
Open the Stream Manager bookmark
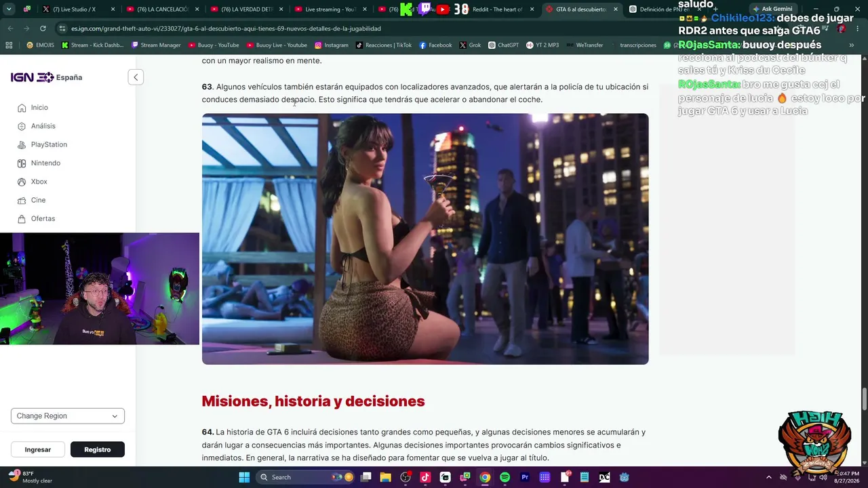coord(157,45)
